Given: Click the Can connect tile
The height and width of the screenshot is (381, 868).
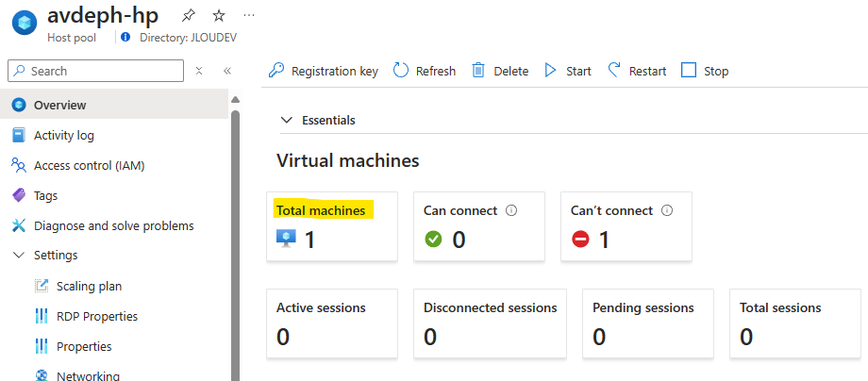Looking at the screenshot, I should click(479, 226).
